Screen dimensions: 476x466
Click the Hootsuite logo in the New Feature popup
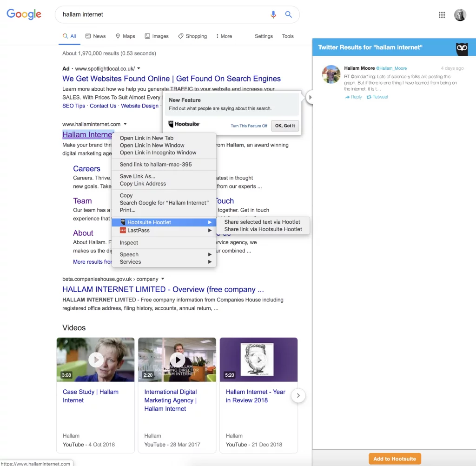pyautogui.click(x=184, y=124)
